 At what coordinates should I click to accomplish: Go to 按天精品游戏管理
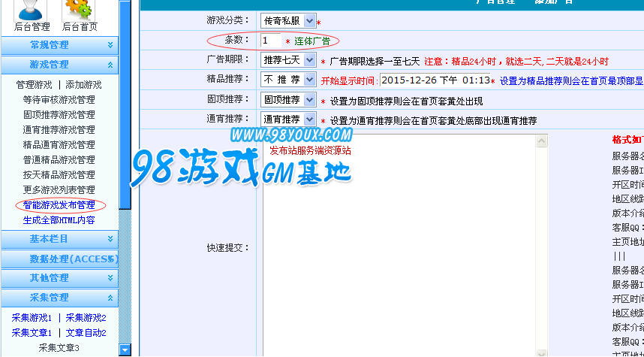(x=59, y=175)
